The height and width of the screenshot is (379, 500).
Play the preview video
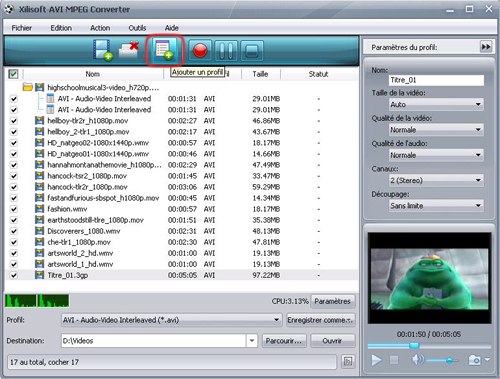tap(376, 360)
